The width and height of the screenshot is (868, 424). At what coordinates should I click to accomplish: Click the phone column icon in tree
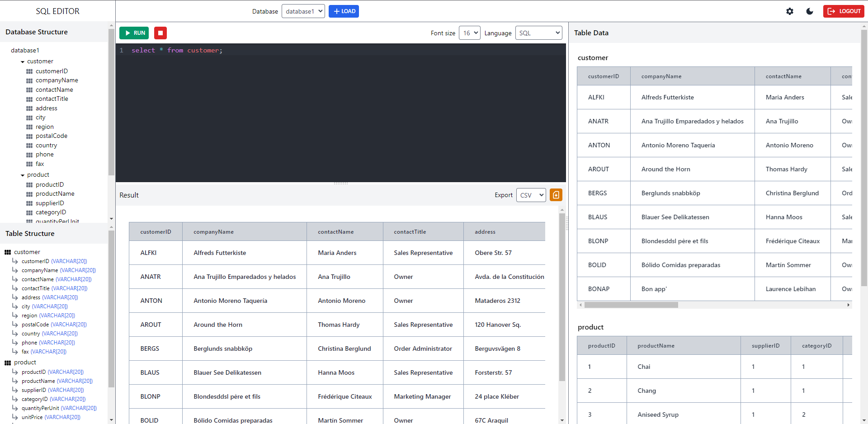point(29,155)
